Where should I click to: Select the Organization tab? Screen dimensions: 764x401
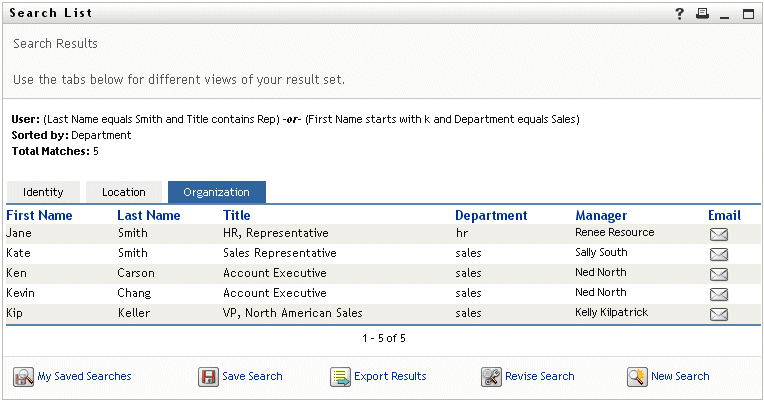coord(216,192)
